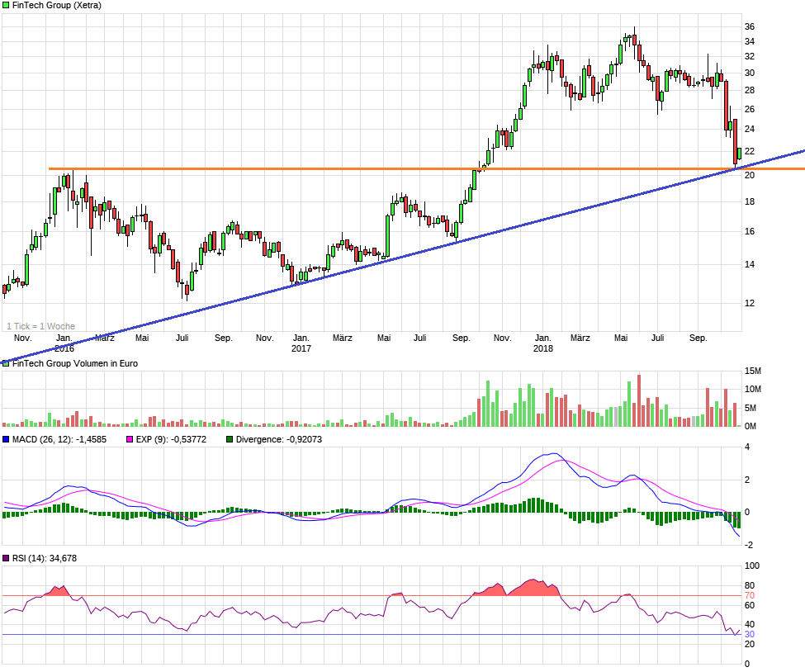
Task: Click the 2018 year label on the time axis
Action: pyautogui.click(x=543, y=348)
